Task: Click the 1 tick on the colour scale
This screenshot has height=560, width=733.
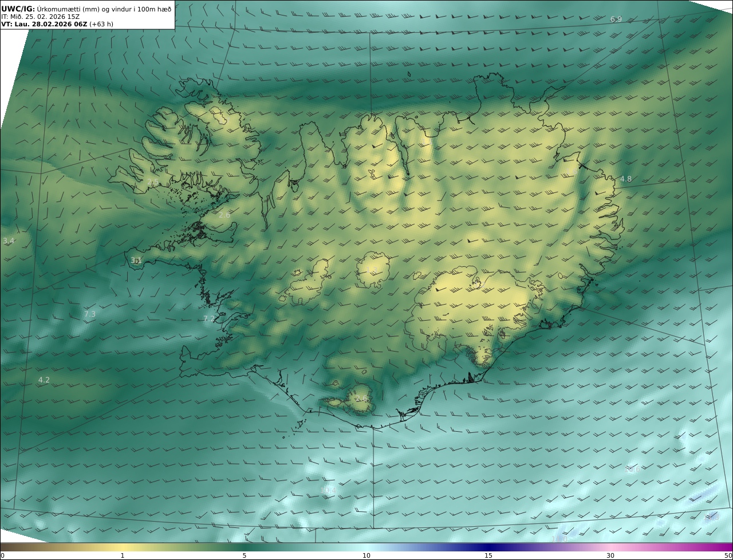Action: [x=122, y=555]
